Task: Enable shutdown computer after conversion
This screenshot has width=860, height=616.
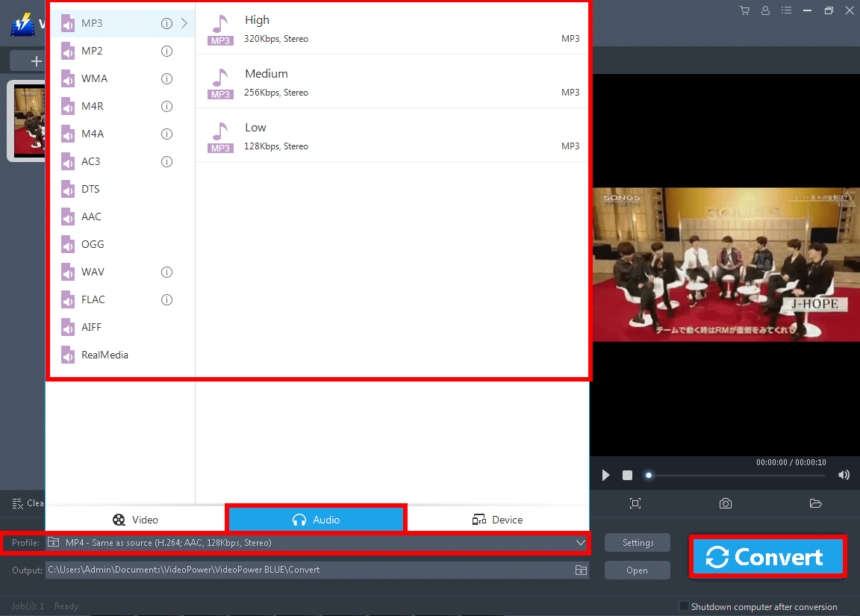Action: 683,607
